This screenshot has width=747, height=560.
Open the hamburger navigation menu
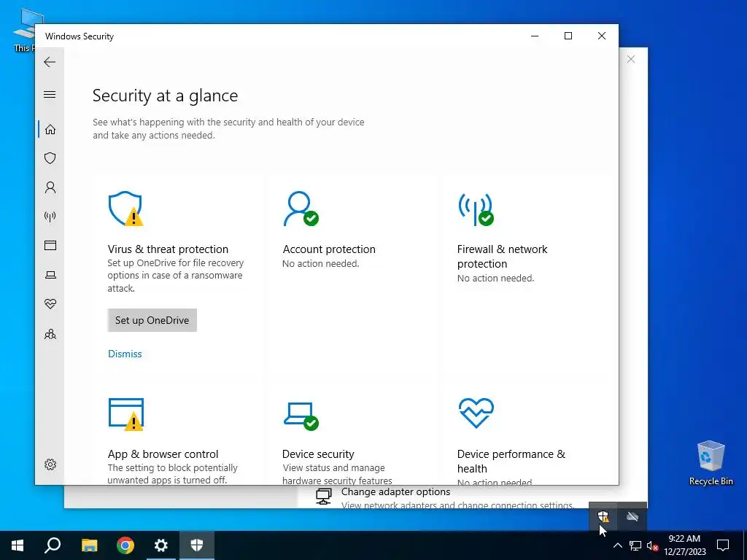click(x=50, y=94)
